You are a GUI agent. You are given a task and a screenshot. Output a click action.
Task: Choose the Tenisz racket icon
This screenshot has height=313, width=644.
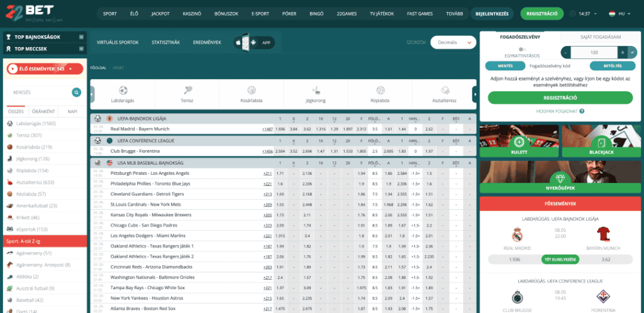coord(187,90)
